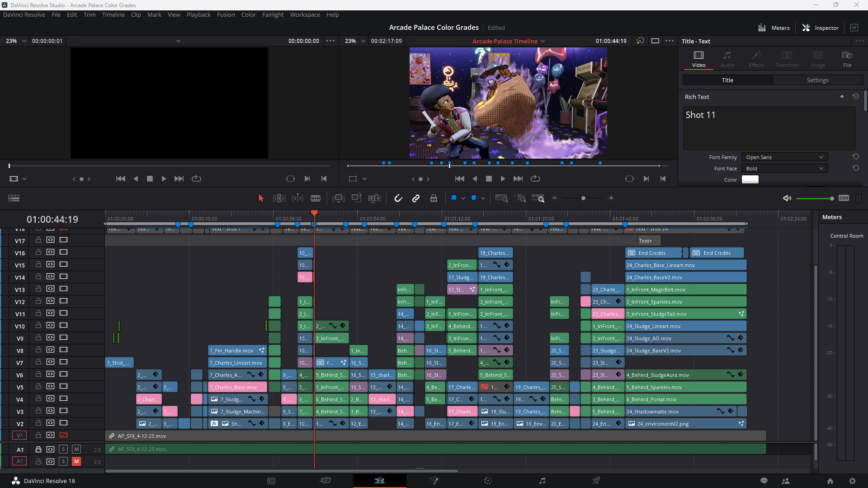
Task: Toggle the DIM audio button
Action: pos(844,198)
